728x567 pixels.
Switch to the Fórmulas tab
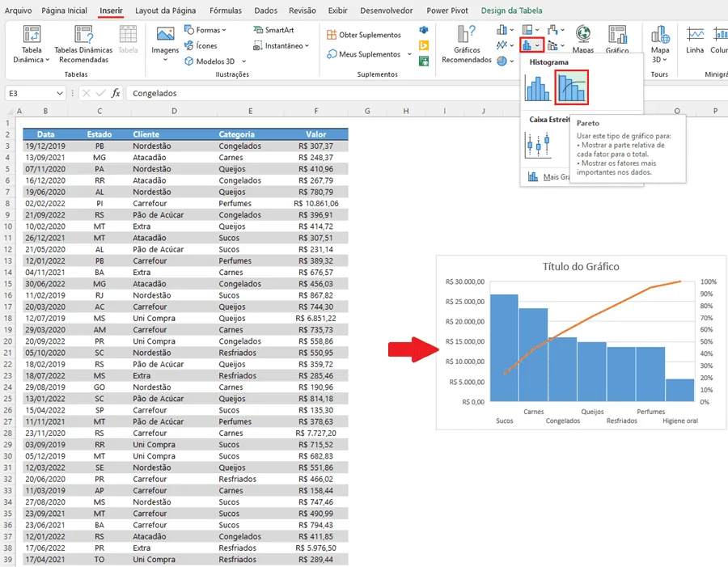(225, 11)
